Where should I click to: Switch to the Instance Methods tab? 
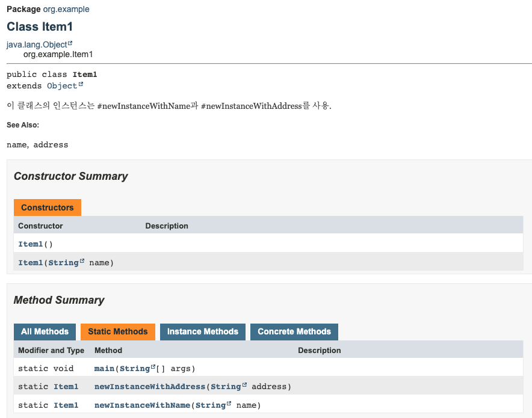tap(203, 331)
